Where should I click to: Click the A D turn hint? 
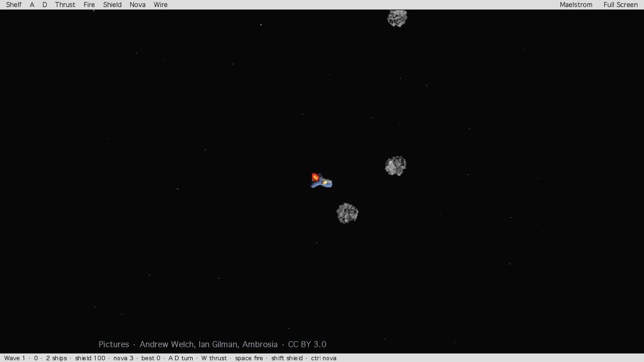181,358
